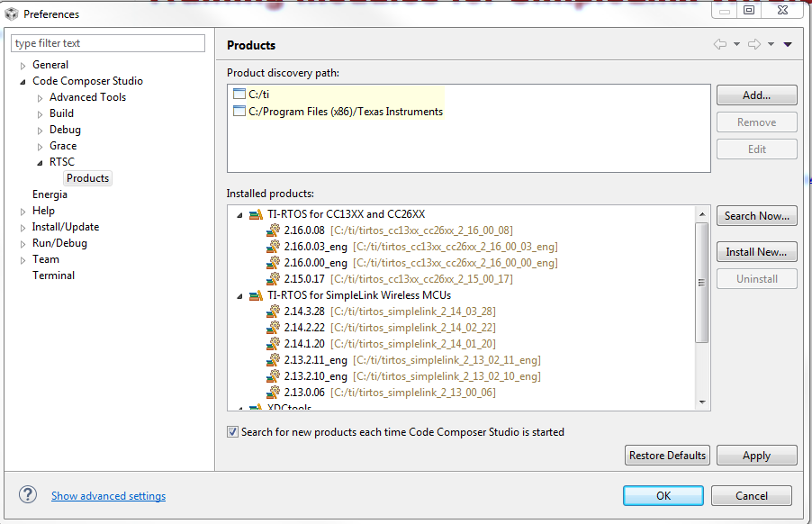812x524 pixels.
Task: Click the forward navigation arrow icon
Action: coord(754,45)
